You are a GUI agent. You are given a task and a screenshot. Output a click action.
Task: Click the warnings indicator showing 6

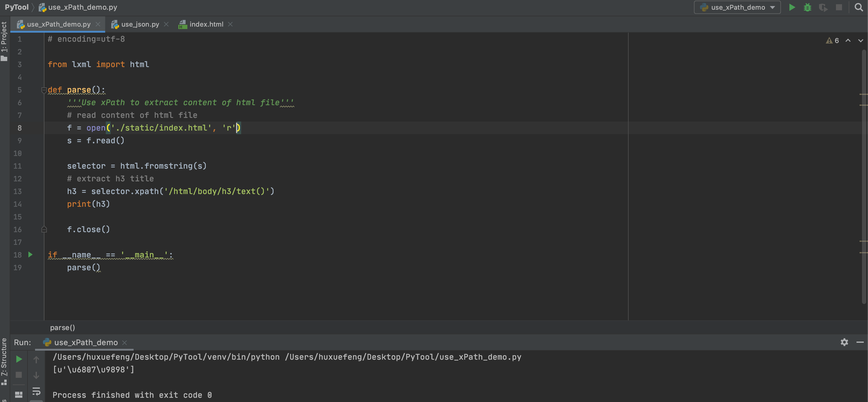pos(832,41)
